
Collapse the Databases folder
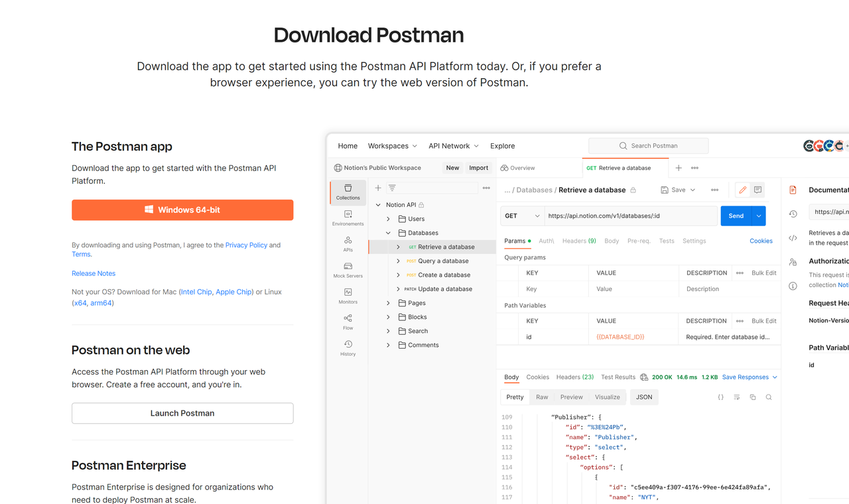pos(389,233)
